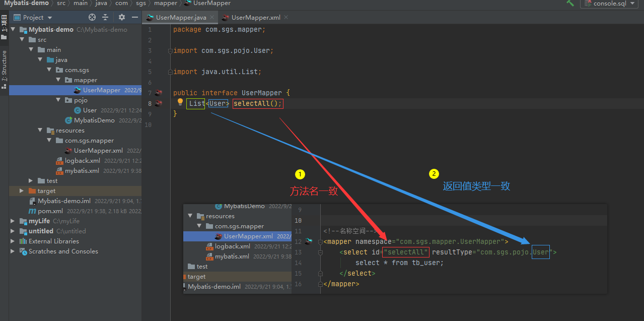Click mapper in the breadcrumb bar
Screen dimensions: 644x321
[166, 3]
